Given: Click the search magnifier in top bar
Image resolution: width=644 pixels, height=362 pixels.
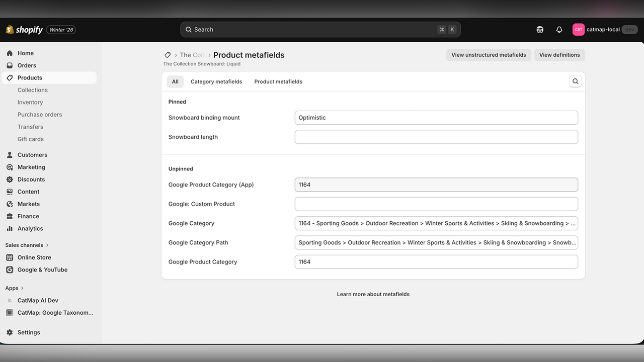Looking at the screenshot, I should (189, 30).
